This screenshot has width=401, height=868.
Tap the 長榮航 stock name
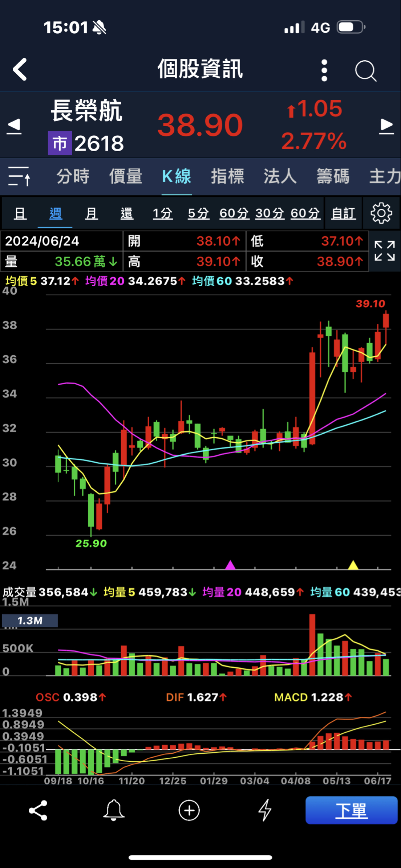[86, 111]
